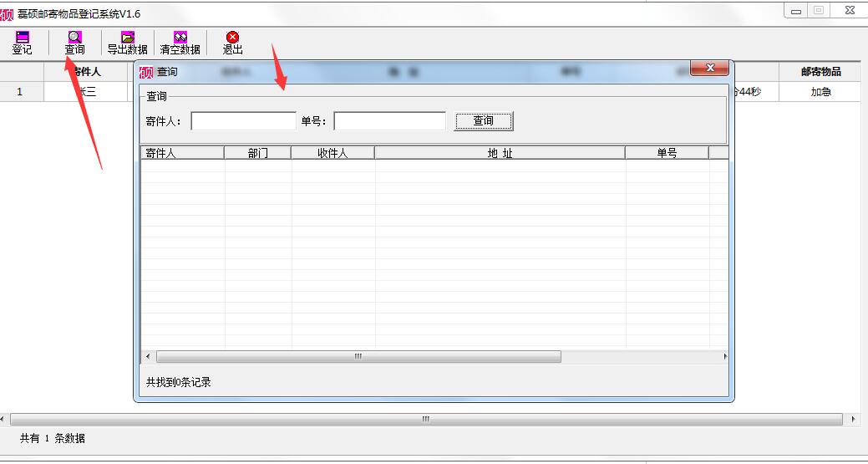This screenshot has height=464, width=868.
Task: Click the 共找到0条记录 status text
Action: (x=179, y=383)
